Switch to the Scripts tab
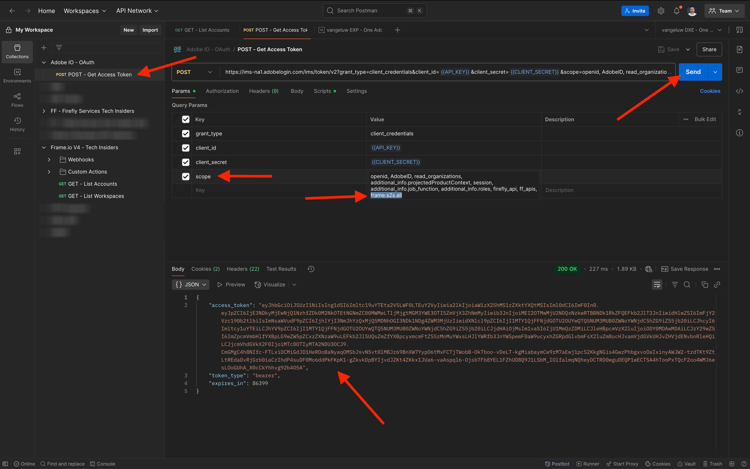Viewport: 750px width, 469px height. pyautogui.click(x=324, y=91)
